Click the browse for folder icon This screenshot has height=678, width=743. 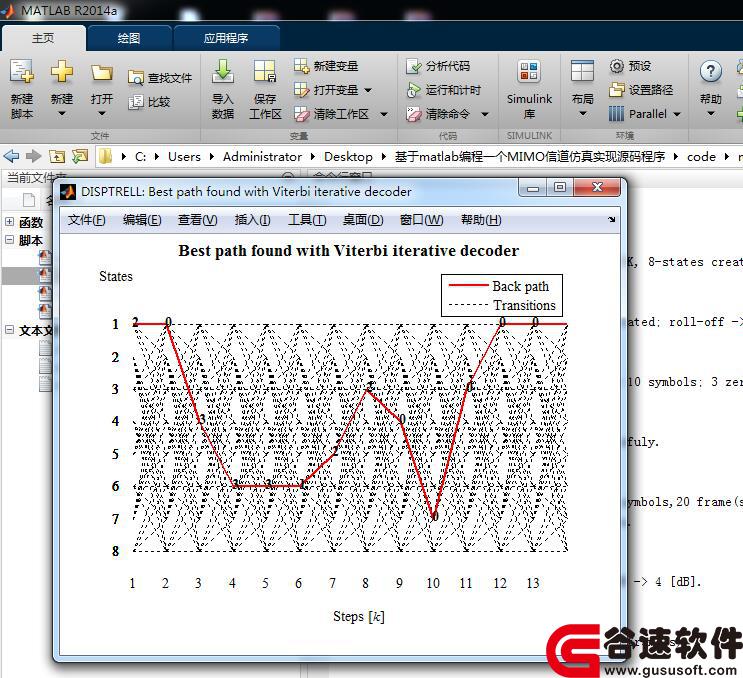coord(80,156)
